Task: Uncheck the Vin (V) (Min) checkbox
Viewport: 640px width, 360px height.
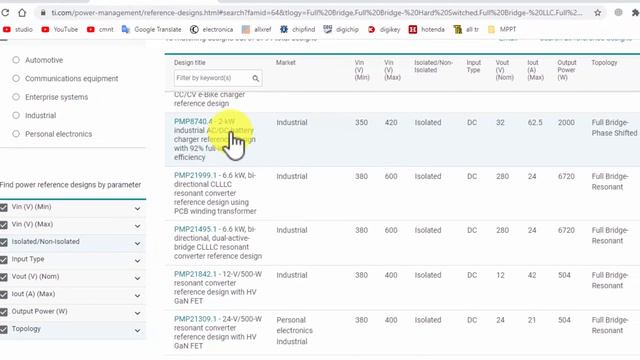Action: pyautogui.click(x=4, y=207)
